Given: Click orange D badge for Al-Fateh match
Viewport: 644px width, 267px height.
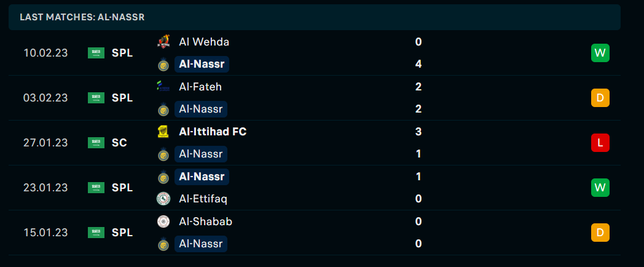Looking at the screenshot, I should pos(600,98).
